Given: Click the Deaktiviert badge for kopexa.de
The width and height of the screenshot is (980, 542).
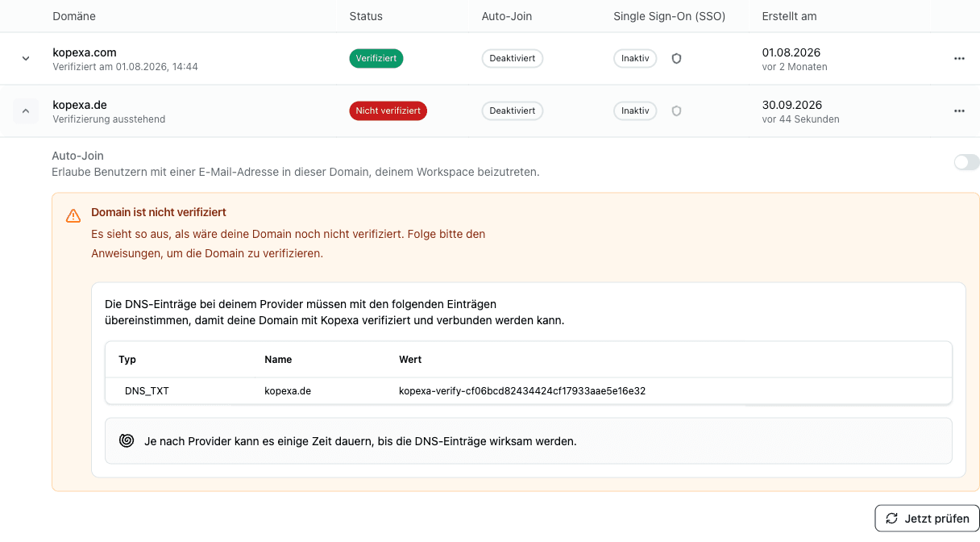Looking at the screenshot, I should 513,110.
